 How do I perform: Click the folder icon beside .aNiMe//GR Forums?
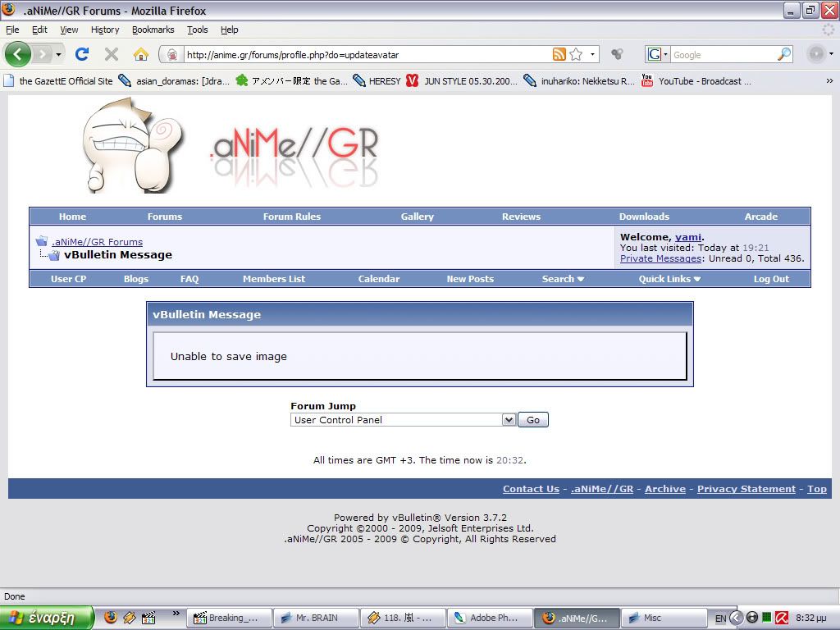[x=41, y=241]
